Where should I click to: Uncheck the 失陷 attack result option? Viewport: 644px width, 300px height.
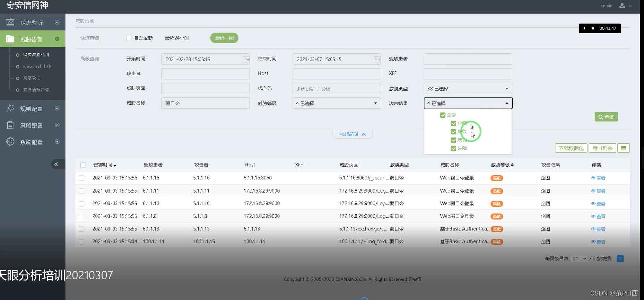pyautogui.click(x=453, y=148)
